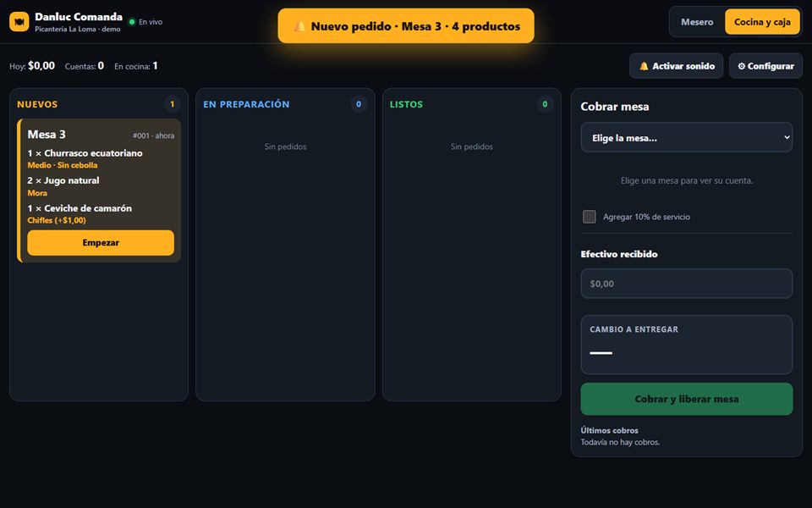Viewport: 812px width, 508px height.
Task: Click the CAMBIO A ENTREGAR box
Action: (687, 345)
